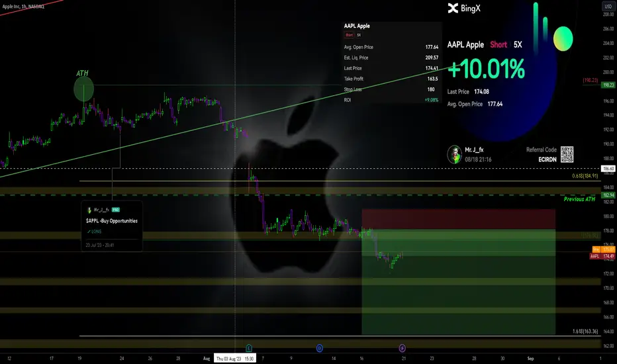Open the USD currency selector

click(x=608, y=7)
